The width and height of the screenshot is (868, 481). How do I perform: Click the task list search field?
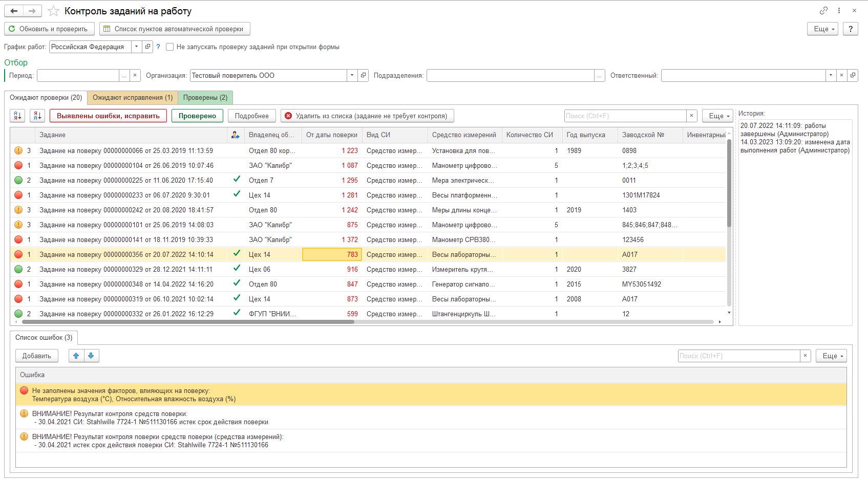point(625,116)
